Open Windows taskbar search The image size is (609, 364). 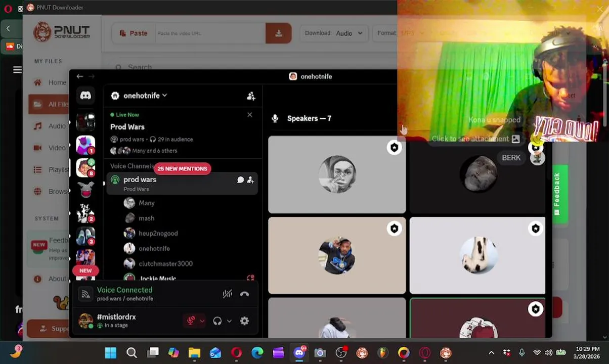[132, 353]
